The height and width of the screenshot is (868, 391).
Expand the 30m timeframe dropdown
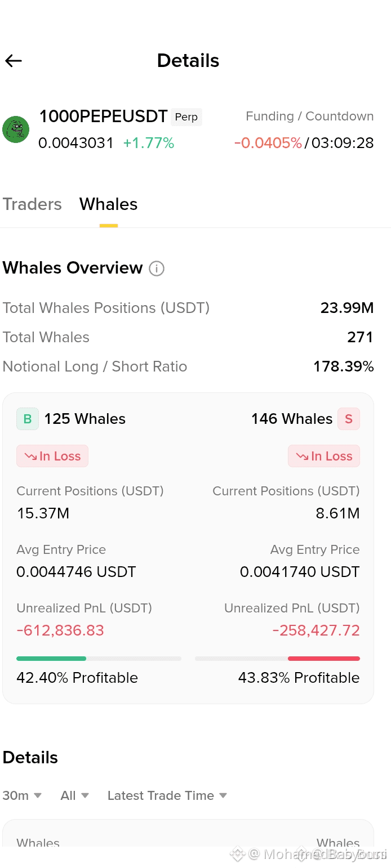click(23, 795)
